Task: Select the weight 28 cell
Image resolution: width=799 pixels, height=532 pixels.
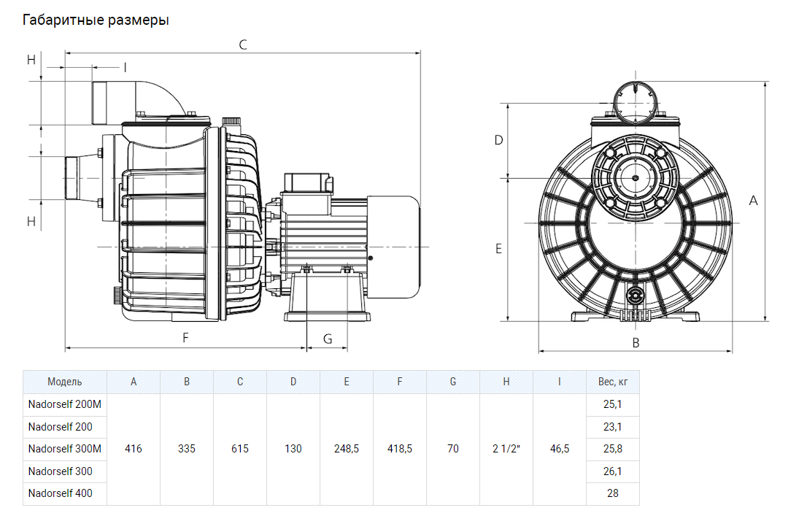Action: [612, 493]
